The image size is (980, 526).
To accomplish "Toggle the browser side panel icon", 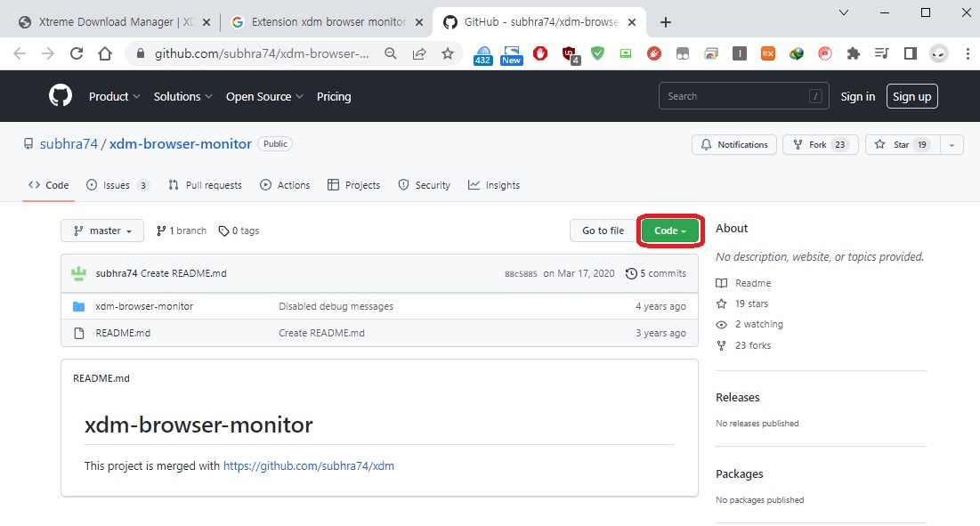I will [910, 53].
